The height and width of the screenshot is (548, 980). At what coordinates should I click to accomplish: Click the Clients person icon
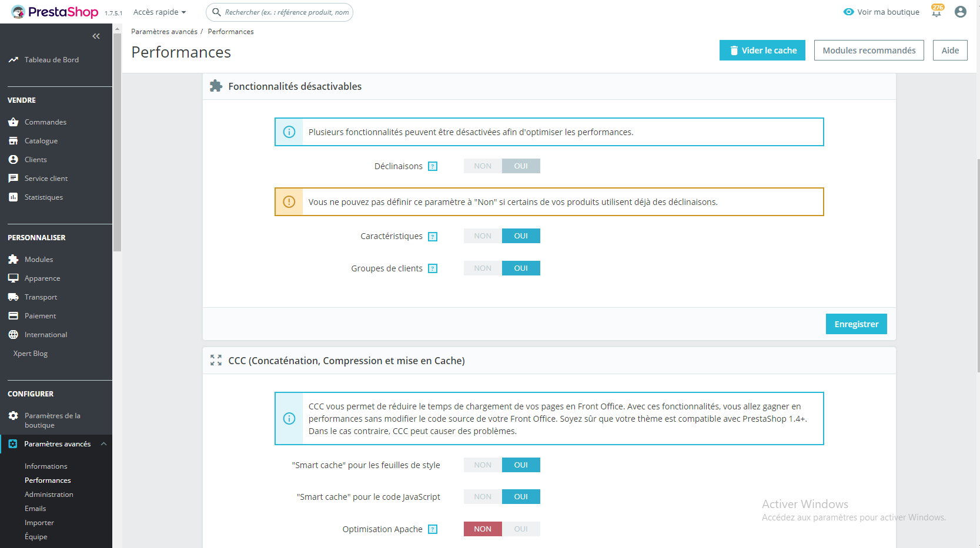[13, 160]
